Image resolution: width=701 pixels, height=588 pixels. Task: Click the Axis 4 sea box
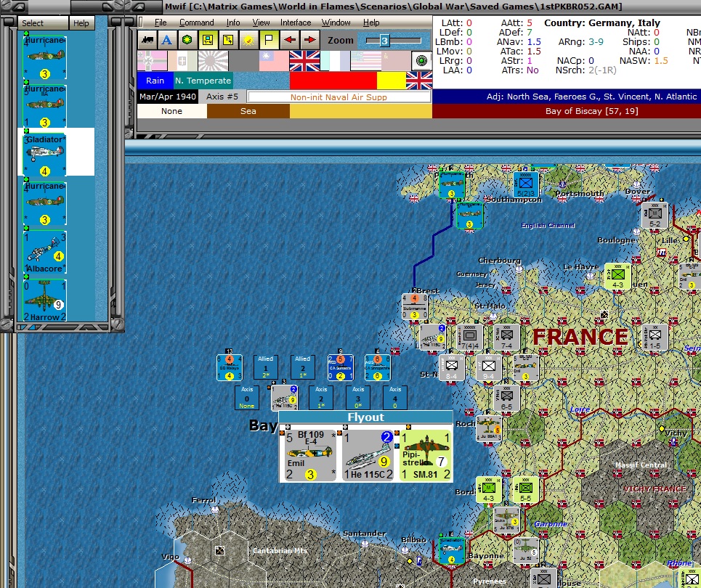pos(395,398)
